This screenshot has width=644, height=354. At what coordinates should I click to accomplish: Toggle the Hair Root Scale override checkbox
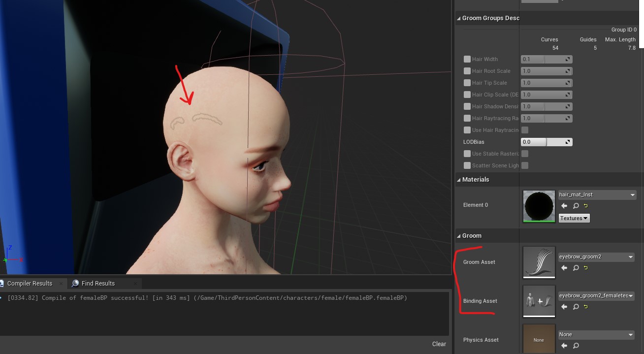467,71
